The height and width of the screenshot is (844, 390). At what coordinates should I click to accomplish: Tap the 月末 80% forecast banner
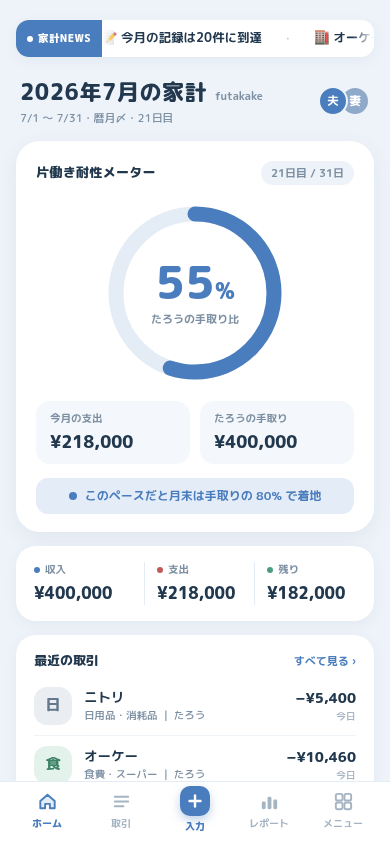[195, 496]
